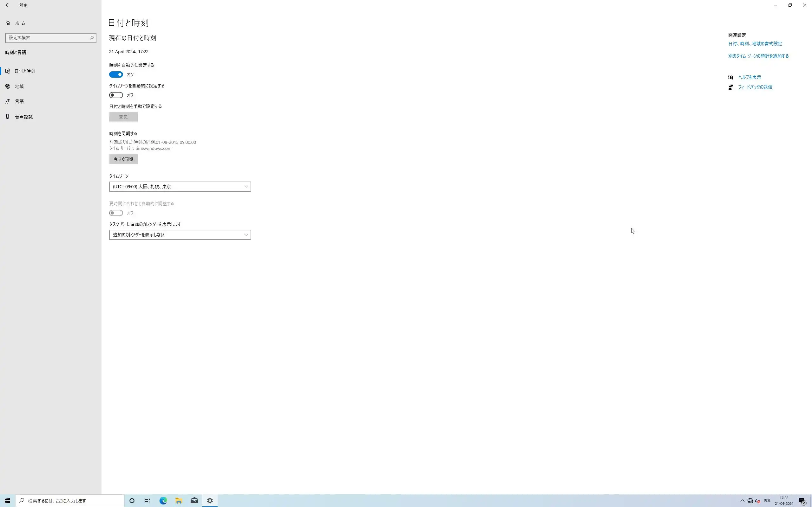This screenshot has width=812, height=507.
Task: Click the back arrow in Settings header
Action: coord(7,5)
